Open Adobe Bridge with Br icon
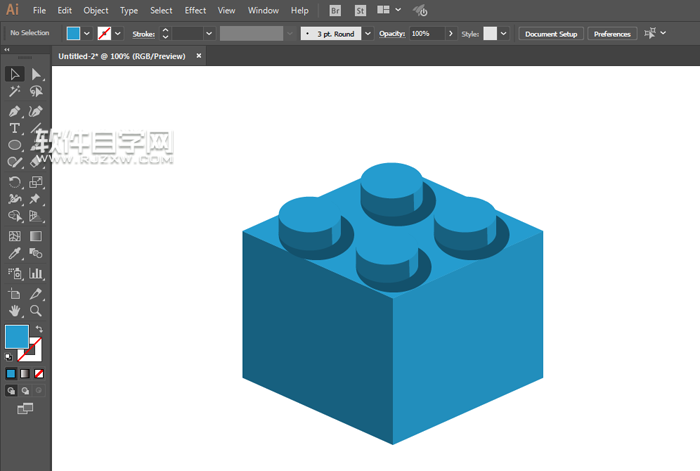The height and width of the screenshot is (471, 700). click(x=335, y=10)
